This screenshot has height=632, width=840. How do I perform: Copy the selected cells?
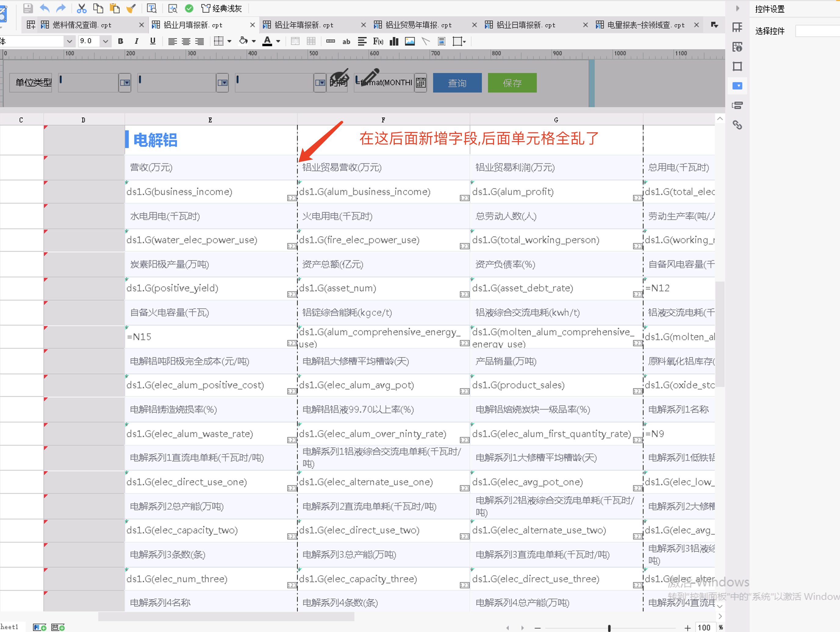click(x=98, y=8)
